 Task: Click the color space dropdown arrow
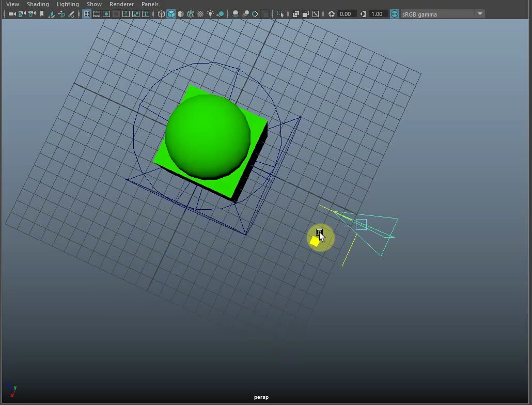pos(480,14)
